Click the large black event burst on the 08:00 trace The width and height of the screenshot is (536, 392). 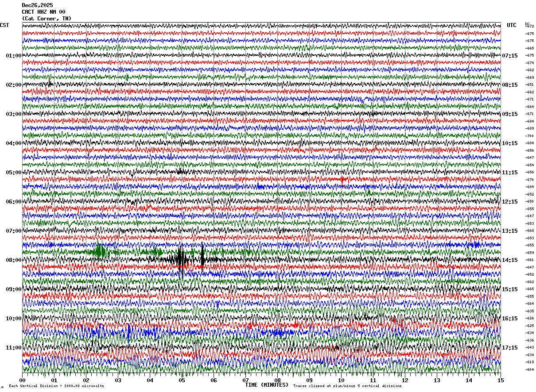click(181, 259)
